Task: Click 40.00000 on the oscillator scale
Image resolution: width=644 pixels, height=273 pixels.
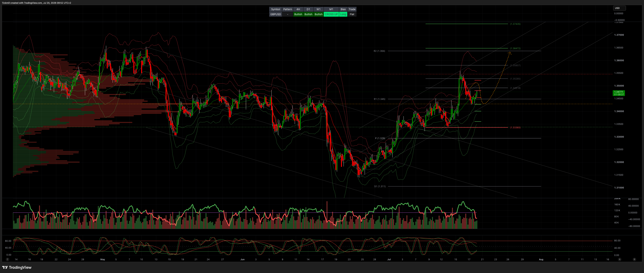Action: (x=633, y=206)
